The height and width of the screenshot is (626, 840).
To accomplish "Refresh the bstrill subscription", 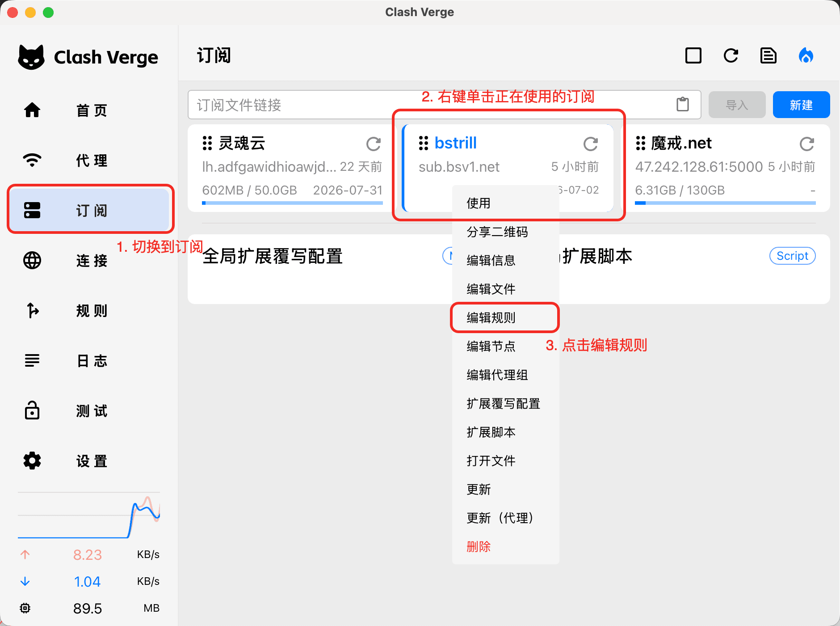I will pos(591,144).
